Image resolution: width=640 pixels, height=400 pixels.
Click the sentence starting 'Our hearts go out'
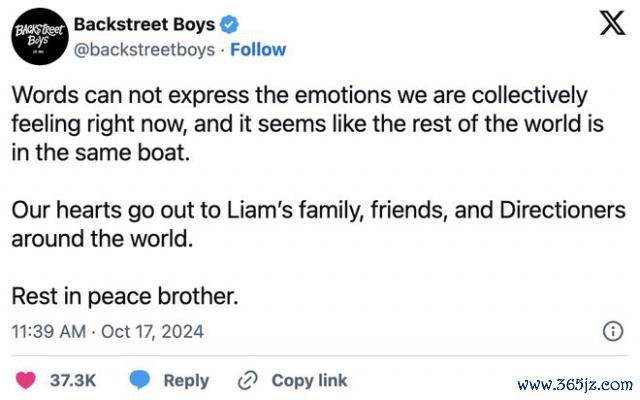tap(318, 224)
